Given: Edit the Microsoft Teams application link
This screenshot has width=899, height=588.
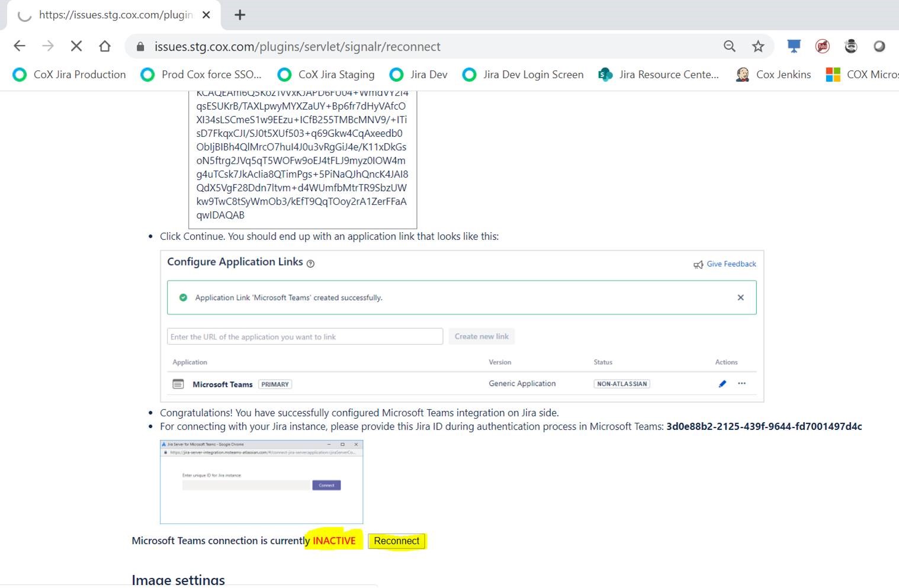Looking at the screenshot, I should tap(723, 384).
